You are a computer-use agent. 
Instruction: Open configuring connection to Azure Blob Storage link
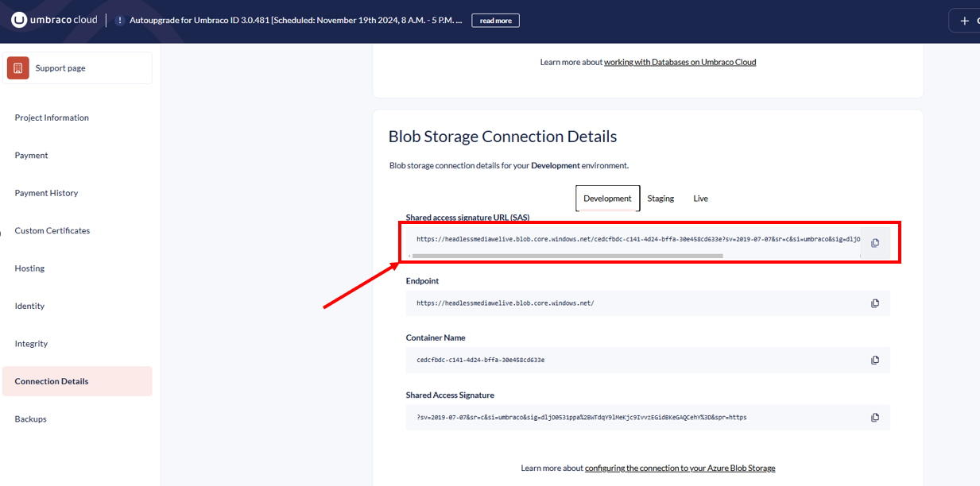pos(680,469)
